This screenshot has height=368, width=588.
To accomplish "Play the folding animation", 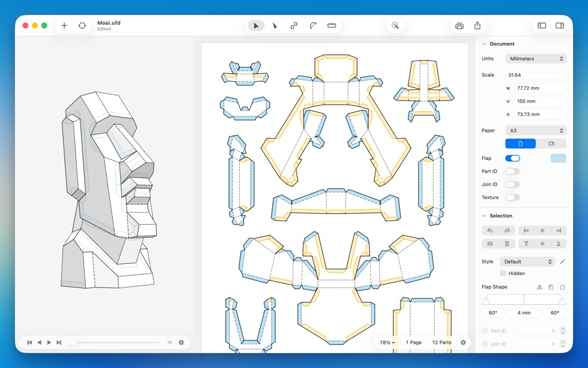I will pos(49,343).
